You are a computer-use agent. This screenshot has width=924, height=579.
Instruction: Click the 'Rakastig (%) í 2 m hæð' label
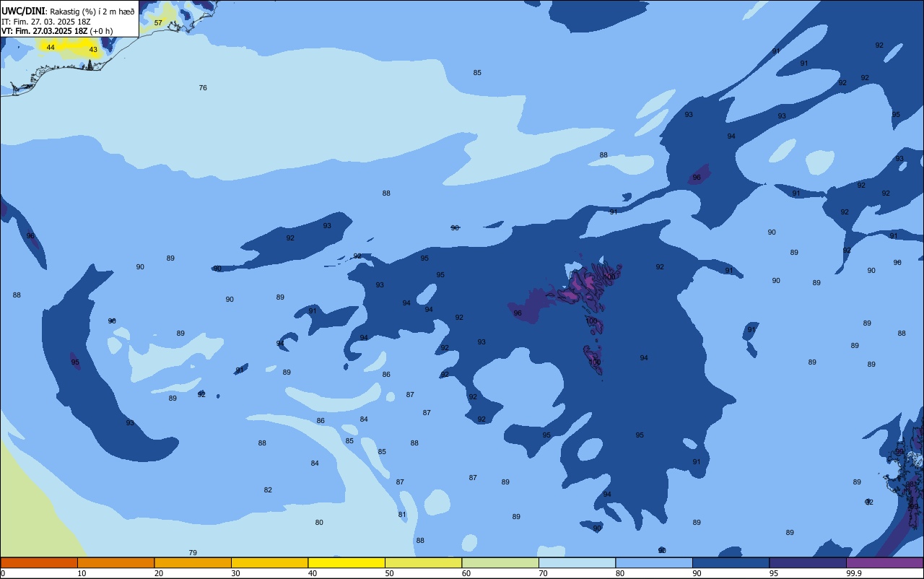pyautogui.click(x=92, y=12)
